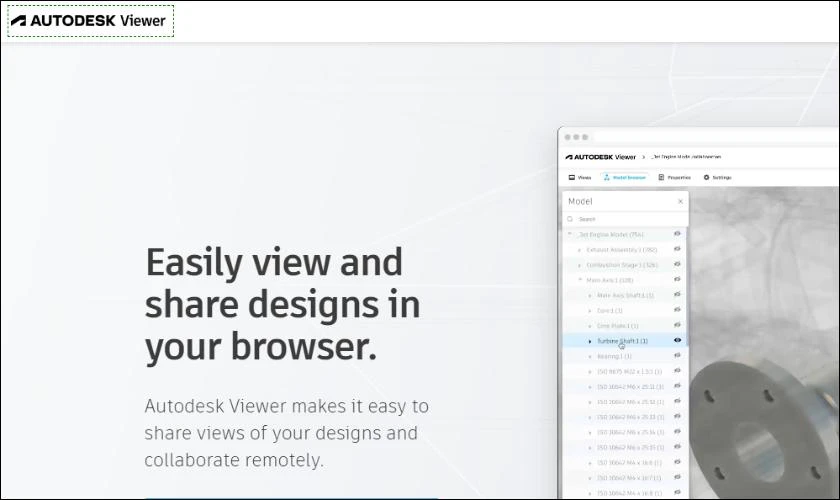Expand the Cone Plate:1 node

[590, 326]
